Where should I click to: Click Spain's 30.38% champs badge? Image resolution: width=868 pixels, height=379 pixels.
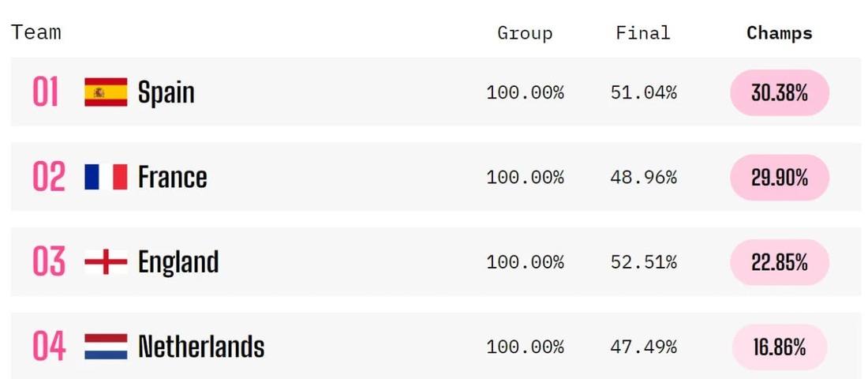(x=780, y=92)
